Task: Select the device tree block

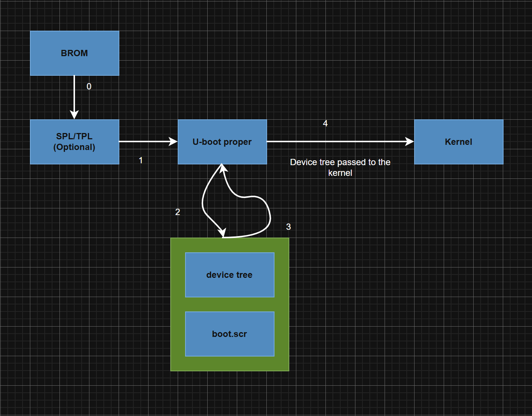Action: click(230, 275)
